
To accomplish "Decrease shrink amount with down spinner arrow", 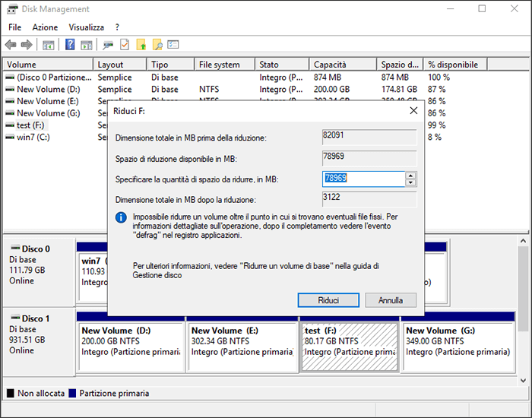I will [411, 182].
